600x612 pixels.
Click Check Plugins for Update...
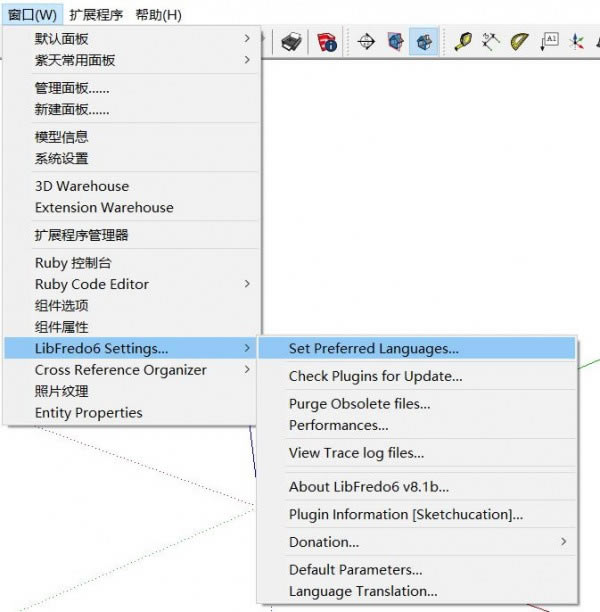tap(417, 376)
